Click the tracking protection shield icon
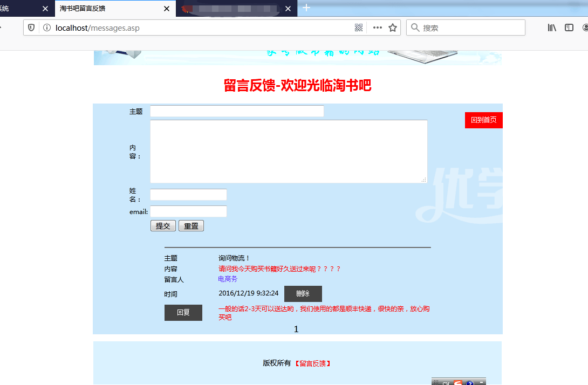The height and width of the screenshot is (385, 588). click(x=31, y=27)
